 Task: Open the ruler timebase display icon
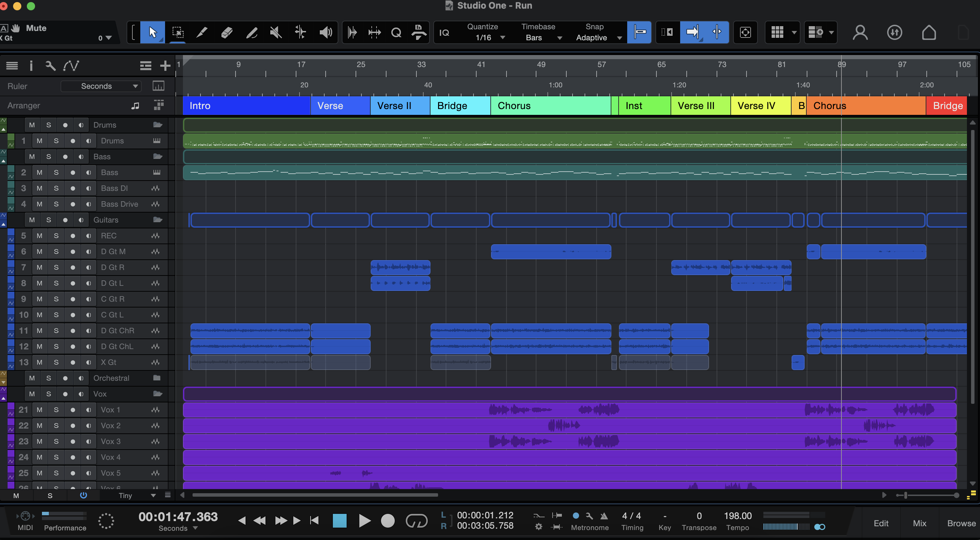158,86
